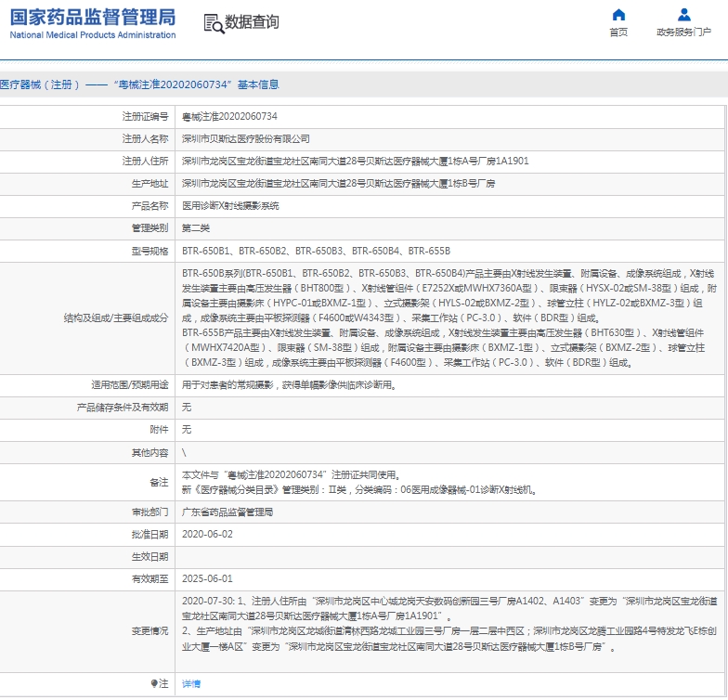This screenshot has width=728, height=700.
Task: Click the 变更情况 row label
Action: 150,631
